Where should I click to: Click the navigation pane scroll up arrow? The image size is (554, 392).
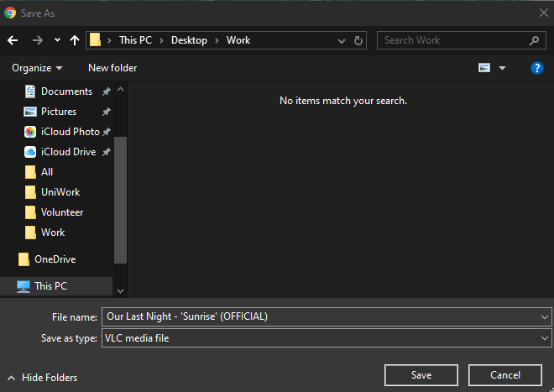coord(121,90)
